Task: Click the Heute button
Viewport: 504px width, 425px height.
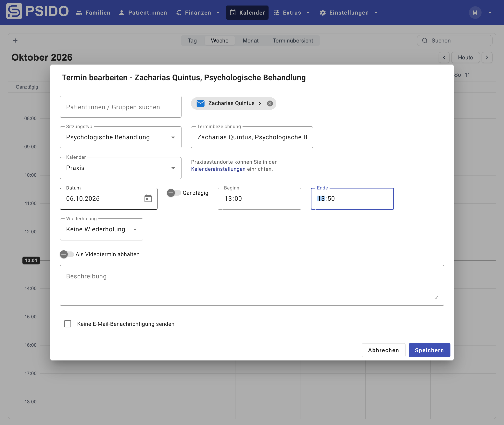Action: click(x=465, y=58)
